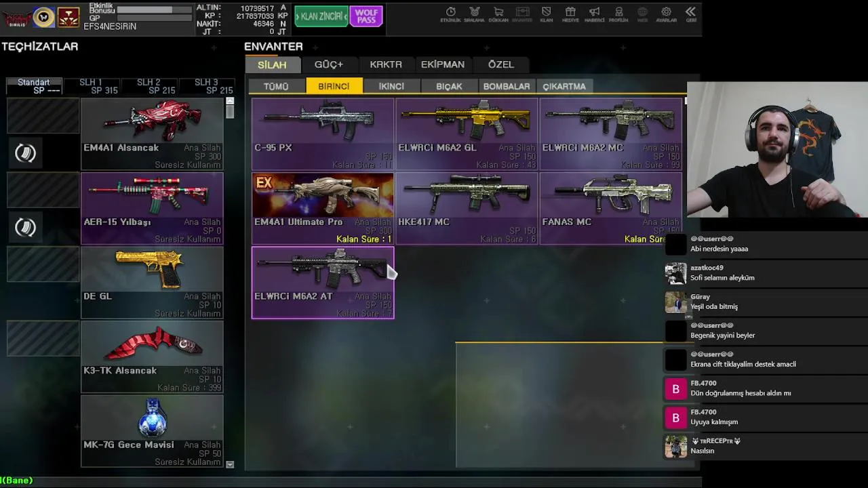Click the KP balance value 217837033
This screenshot has width=868, height=488.
tap(255, 16)
